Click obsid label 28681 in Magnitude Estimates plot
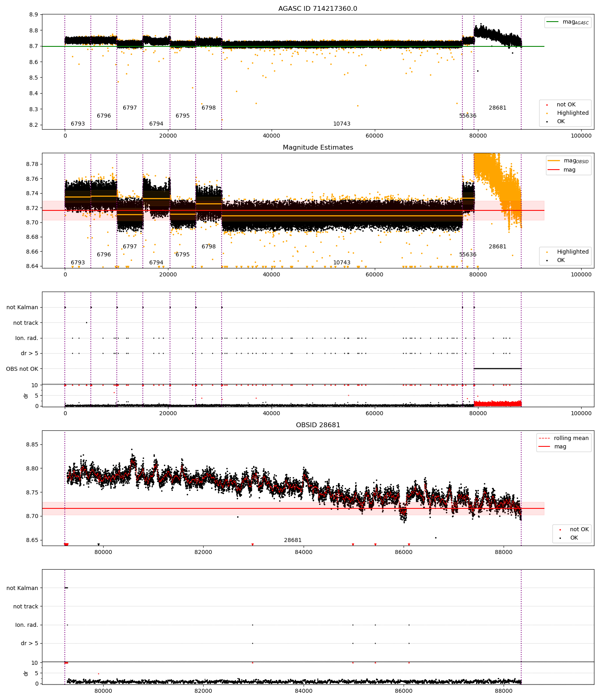This screenshot has width=600, height=700. (497, 247)
